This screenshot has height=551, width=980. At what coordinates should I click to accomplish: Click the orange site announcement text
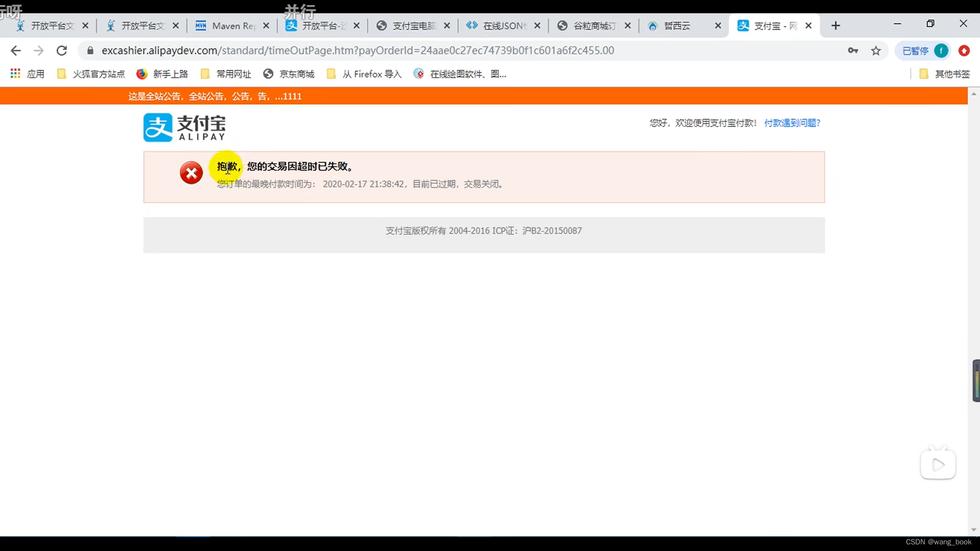(215, 96)
